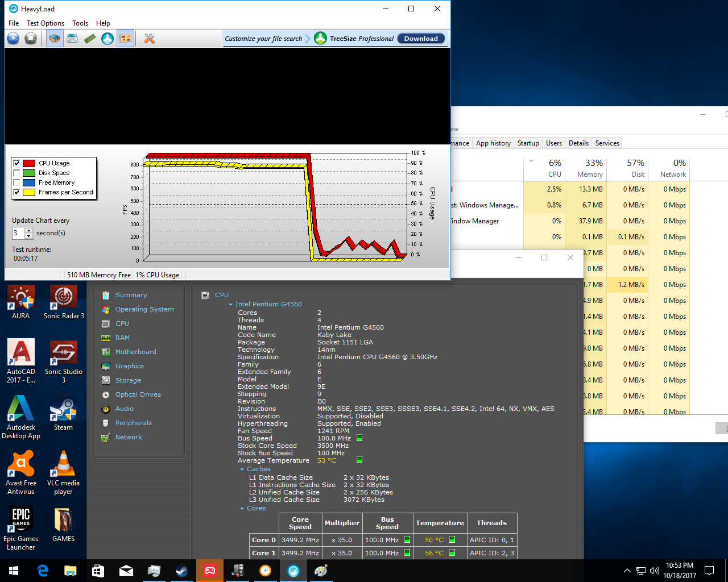Launch Steam from the desktop icon

coord(63,413)
